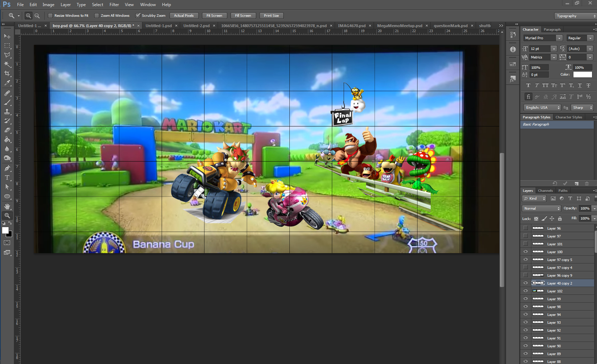Show Layer 96 visibility

(x=525, y=228)
